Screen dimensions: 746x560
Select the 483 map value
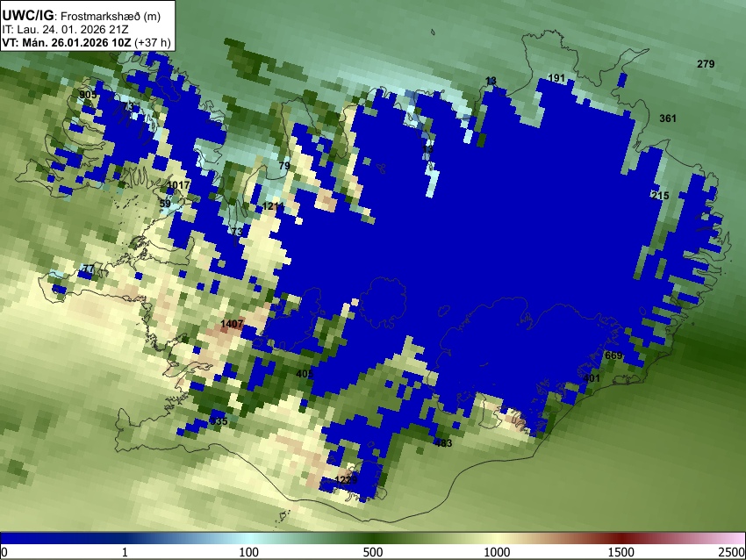(443, 443)
